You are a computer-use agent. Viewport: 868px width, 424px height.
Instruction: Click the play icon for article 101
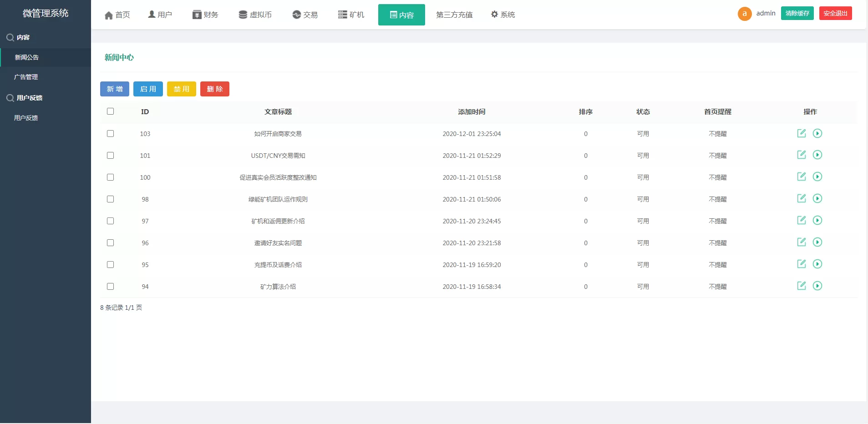pyautogui.click(x=817, y=155)
